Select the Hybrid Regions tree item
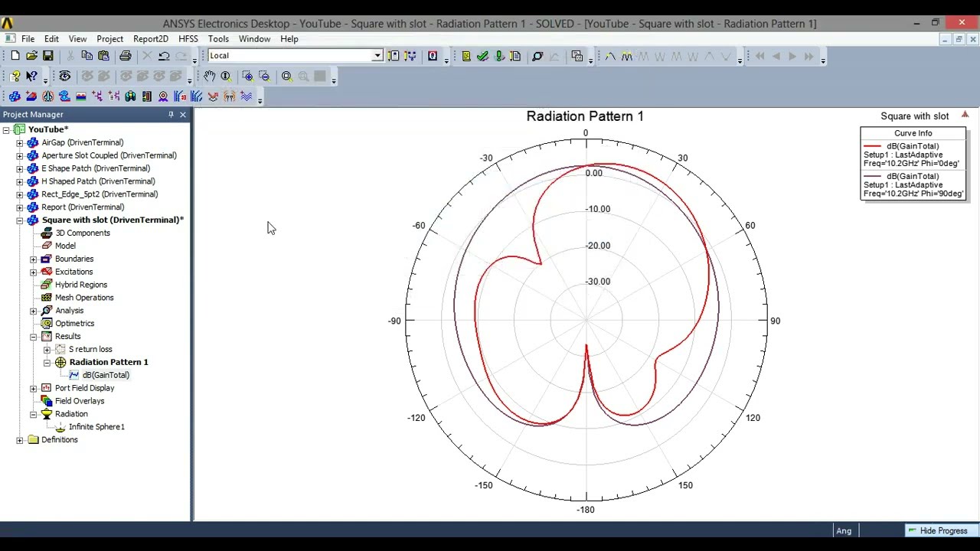The height and width of the screenshot is (551, 980). [81, 285]
